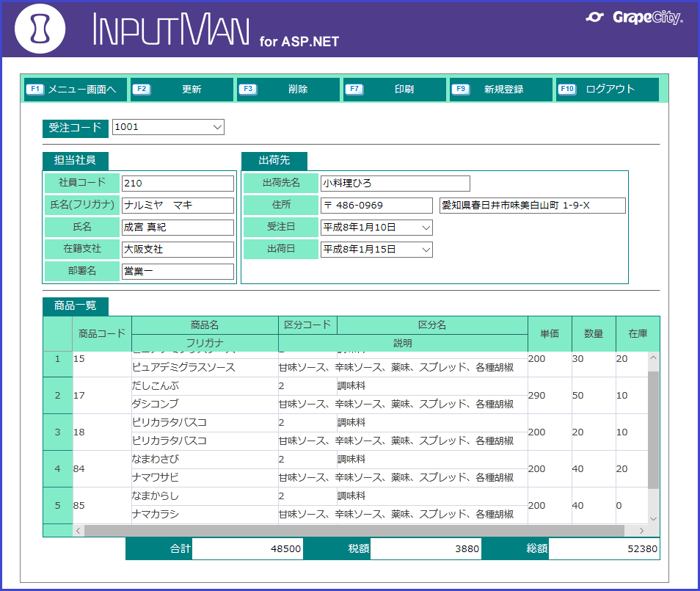Click the F7 key badge icon

pyautogui.click(x=354, y=89)
